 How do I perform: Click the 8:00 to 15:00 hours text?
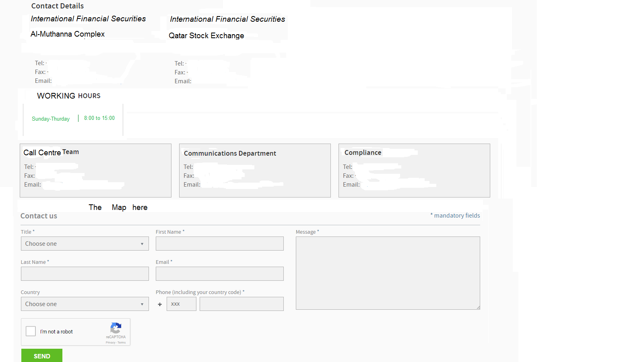pyautogui.click(x=99, y=118)
